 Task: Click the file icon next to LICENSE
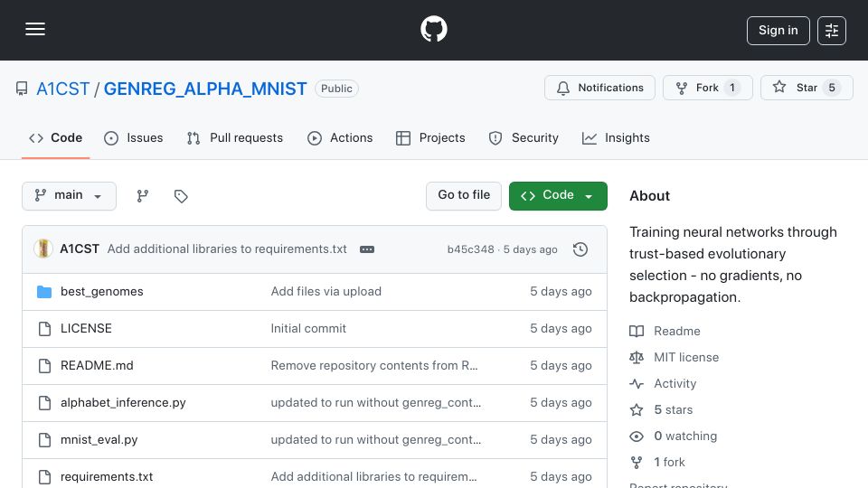[44, 329]
